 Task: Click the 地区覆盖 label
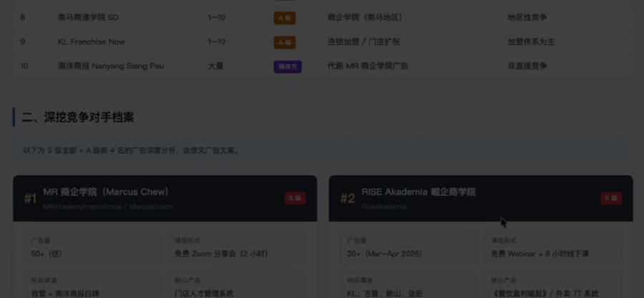359,280
